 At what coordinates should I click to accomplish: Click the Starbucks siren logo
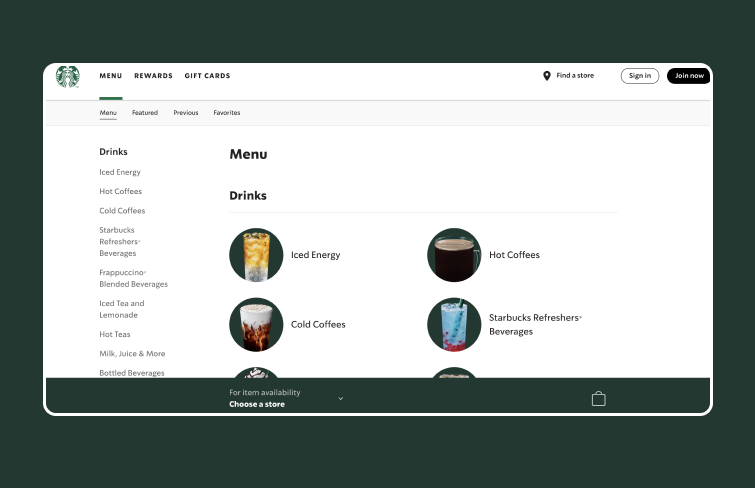[x=67, y=77]
